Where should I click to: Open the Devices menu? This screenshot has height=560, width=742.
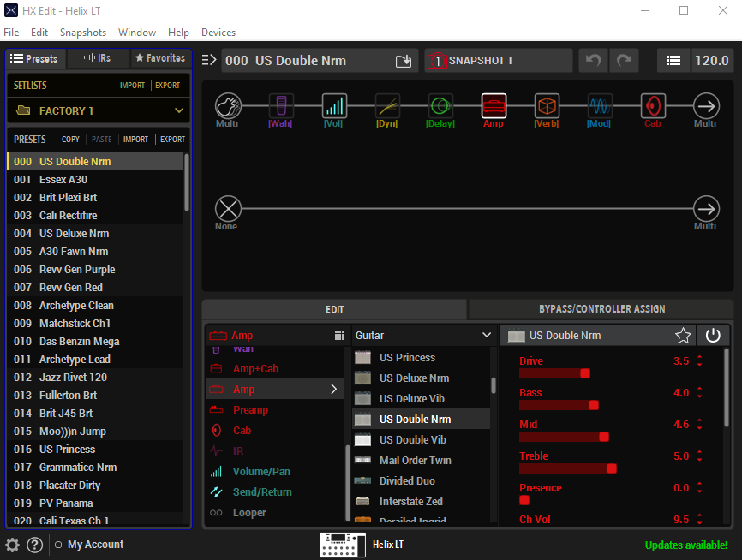218,33
